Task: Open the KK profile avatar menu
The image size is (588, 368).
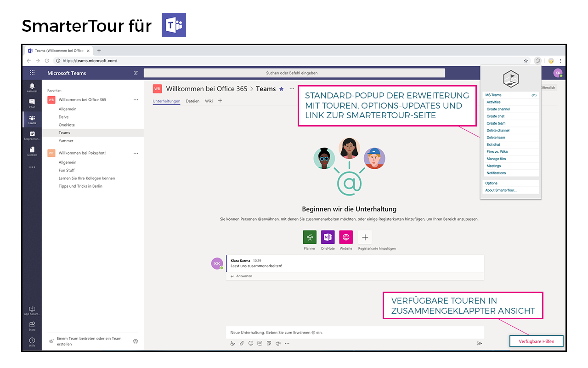Action: tap(558, 73)
